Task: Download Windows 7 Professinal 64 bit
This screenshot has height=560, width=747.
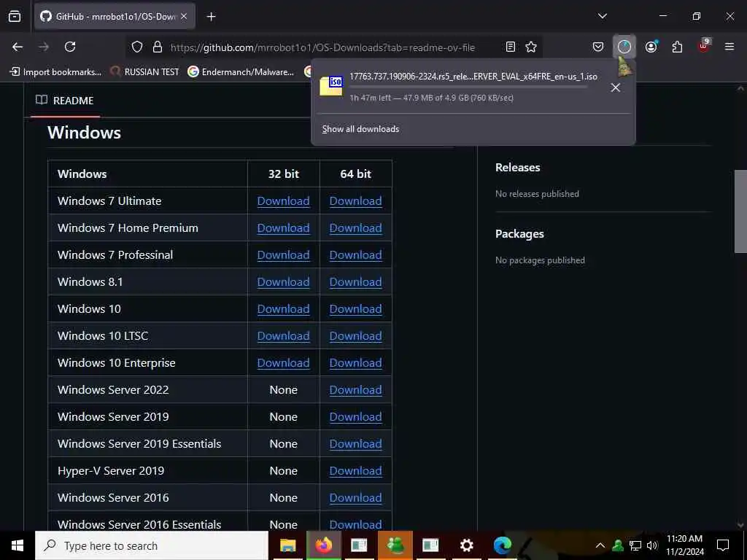Action: coord(355,254)
